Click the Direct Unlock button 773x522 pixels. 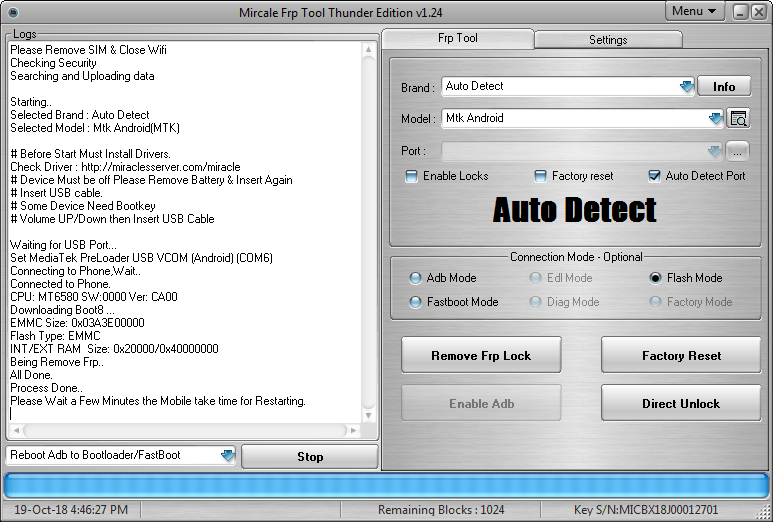[681, 403]
